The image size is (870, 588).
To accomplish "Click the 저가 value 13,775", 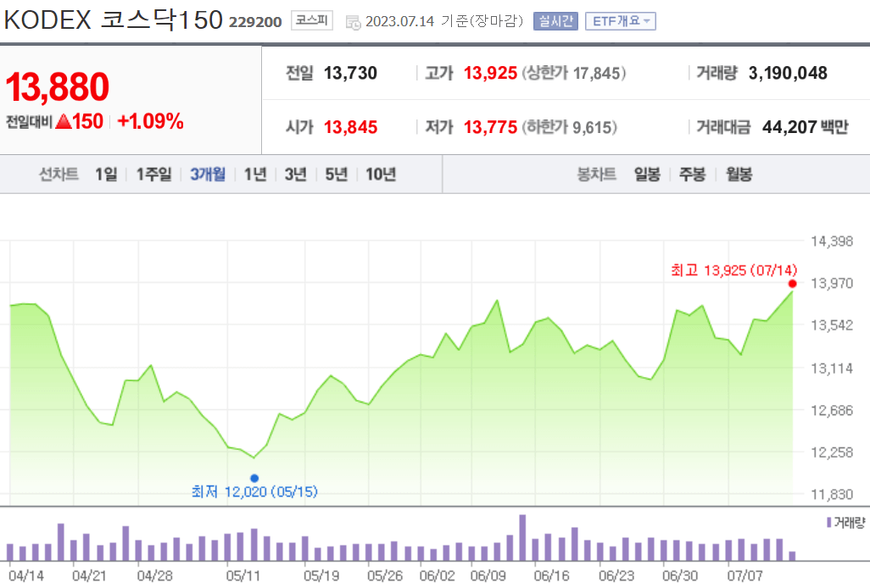I will tap(490, 127).
